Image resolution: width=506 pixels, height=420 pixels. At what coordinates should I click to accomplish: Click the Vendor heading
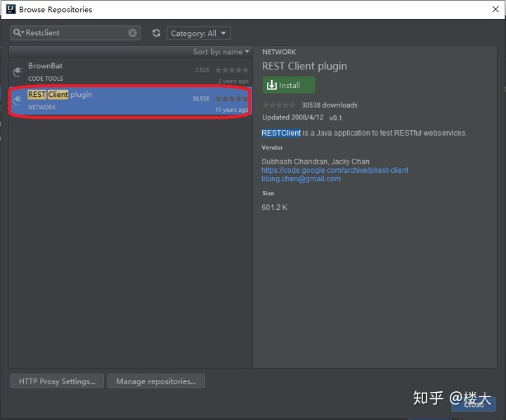tap(272, 147)
